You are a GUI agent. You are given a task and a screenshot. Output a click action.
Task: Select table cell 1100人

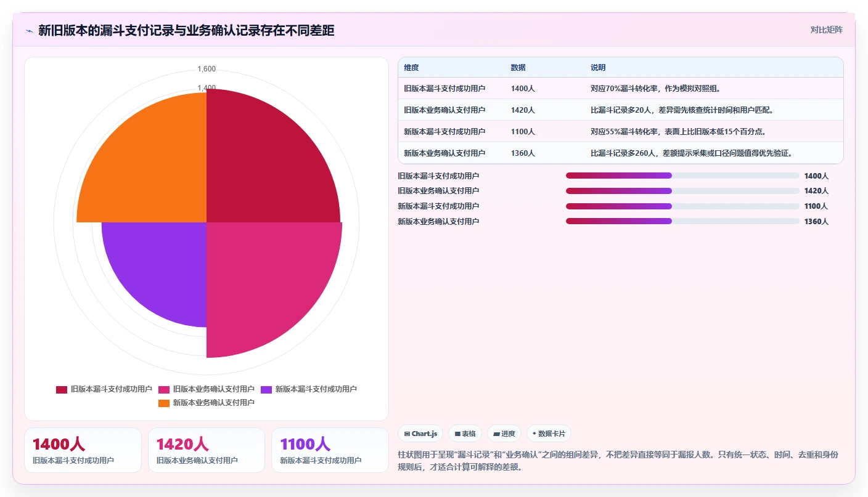(x=523, y=132)
